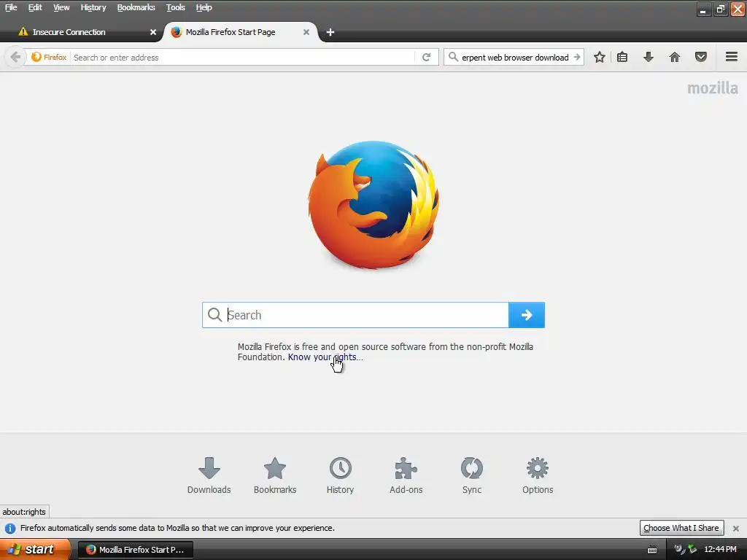Open the Edit menu
The width and height of the screenshot is (747, 560).
point(35,7)
